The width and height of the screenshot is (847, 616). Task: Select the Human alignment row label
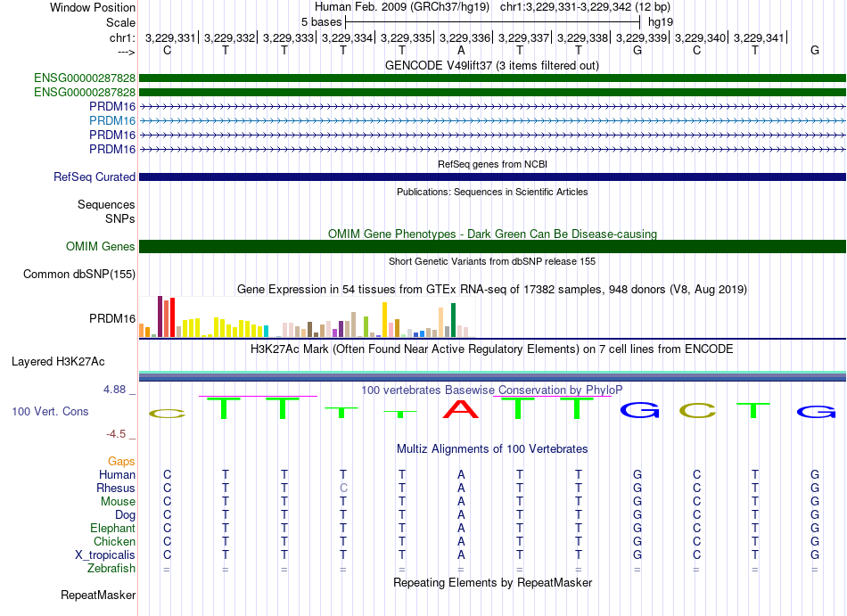pyautogui.click(x=117, y=474)
